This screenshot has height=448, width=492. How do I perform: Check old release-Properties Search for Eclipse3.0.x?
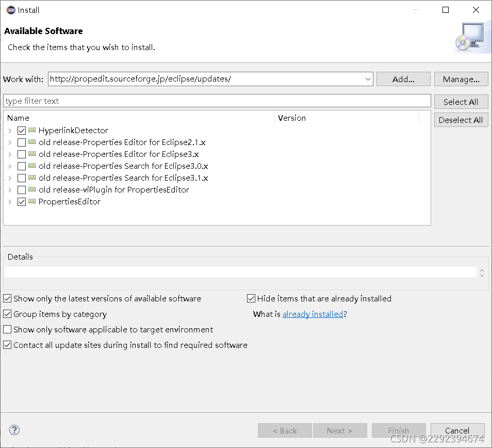[22, 166]
